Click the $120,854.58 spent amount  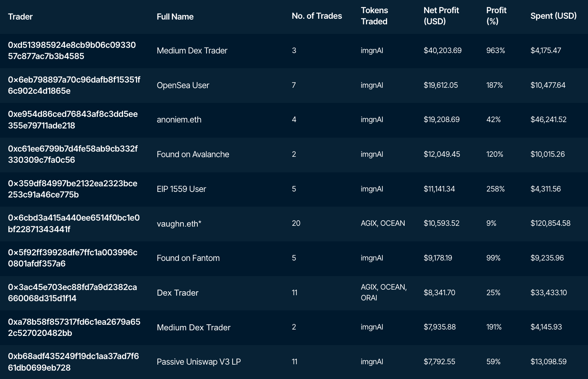pyautogui.click(x=550, y=223)
